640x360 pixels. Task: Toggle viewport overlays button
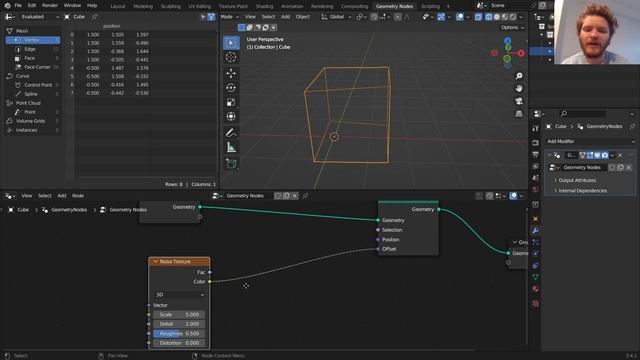[x=460, y=17]
